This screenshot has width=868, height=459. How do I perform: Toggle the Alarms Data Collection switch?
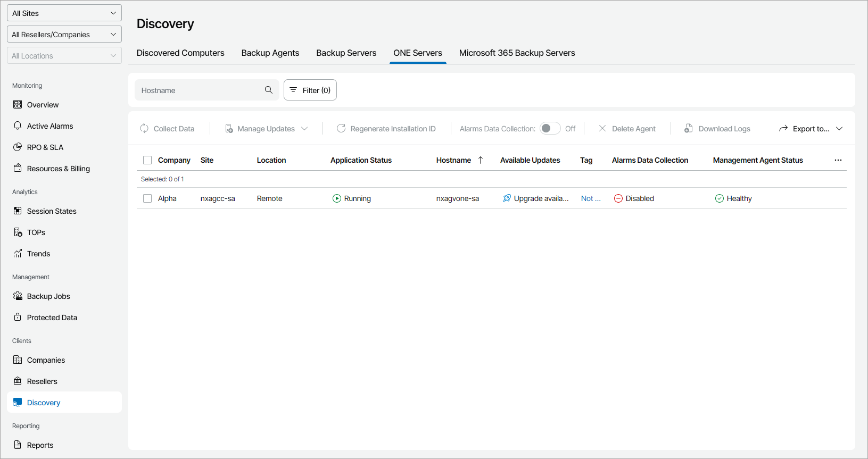550,129
